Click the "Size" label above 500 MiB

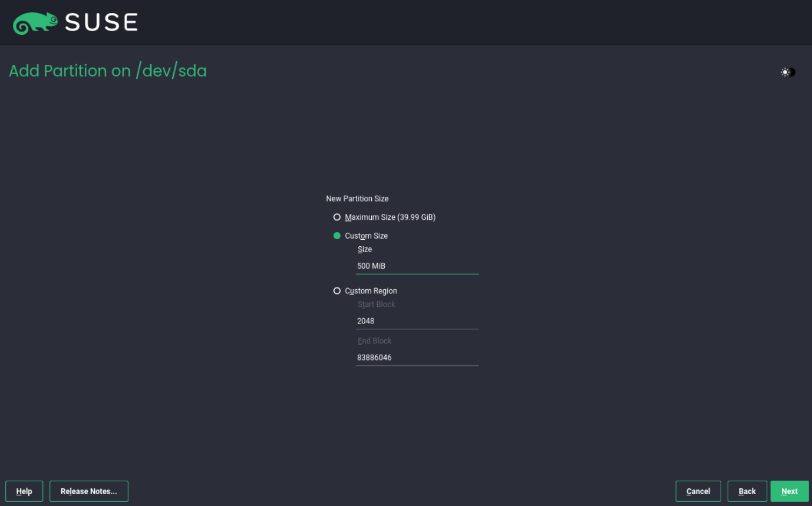click(365, 250)
